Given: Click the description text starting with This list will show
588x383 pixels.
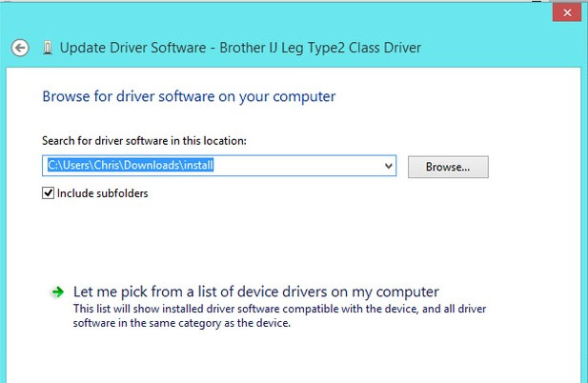Looking at the screenshot, I should [x=279, y=316].
